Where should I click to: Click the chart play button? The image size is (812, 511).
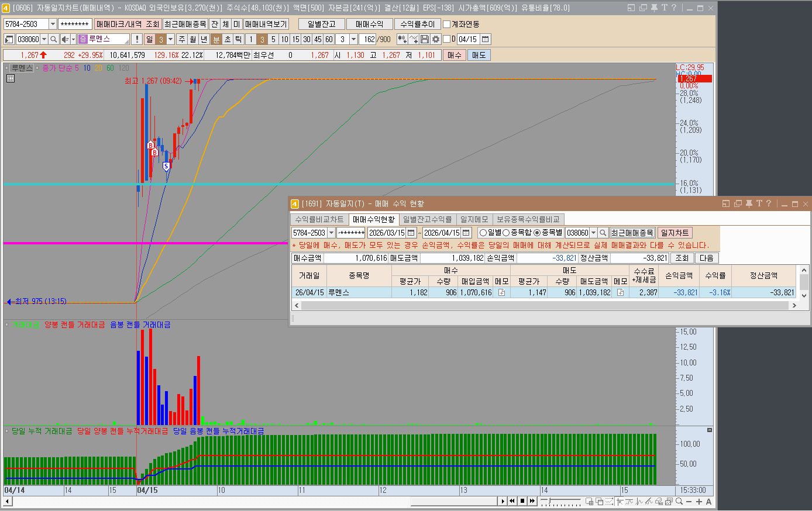point(503,501)
